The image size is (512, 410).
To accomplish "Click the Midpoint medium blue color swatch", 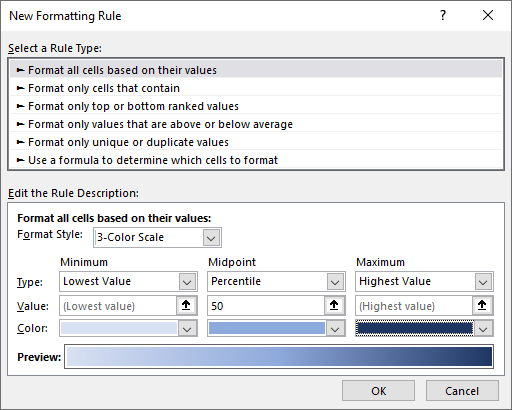I will point(267,328).
